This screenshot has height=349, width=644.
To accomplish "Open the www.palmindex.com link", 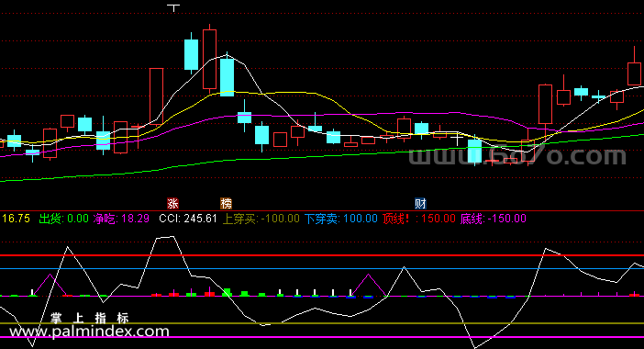I will pos(89,332).
